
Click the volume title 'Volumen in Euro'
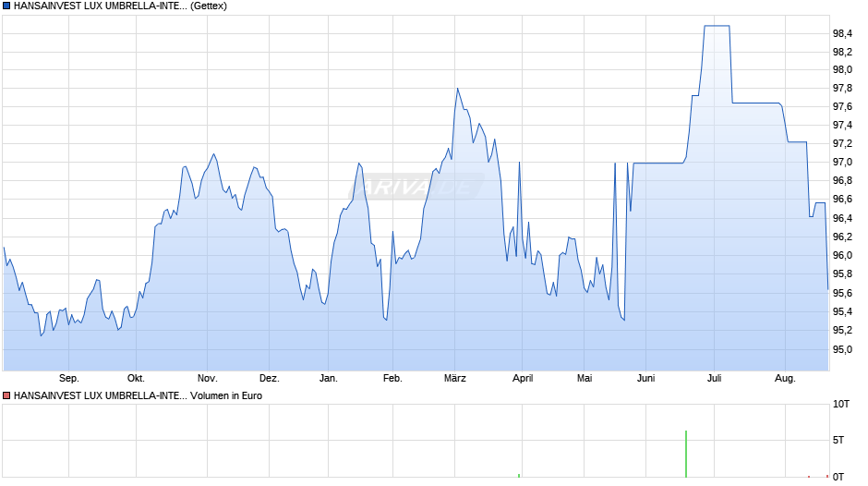coord(226,395)
